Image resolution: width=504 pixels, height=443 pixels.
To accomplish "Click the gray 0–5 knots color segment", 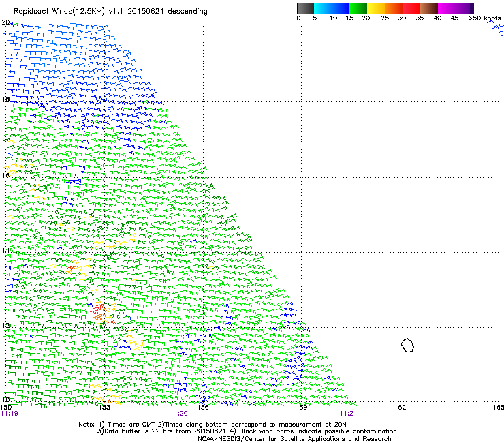I will [x=305, y=8].
